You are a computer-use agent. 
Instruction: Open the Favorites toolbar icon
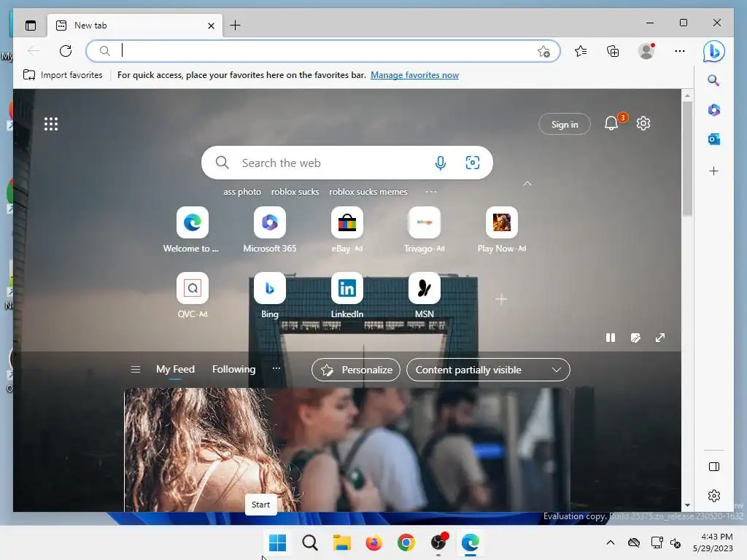[x=580, y=51]
